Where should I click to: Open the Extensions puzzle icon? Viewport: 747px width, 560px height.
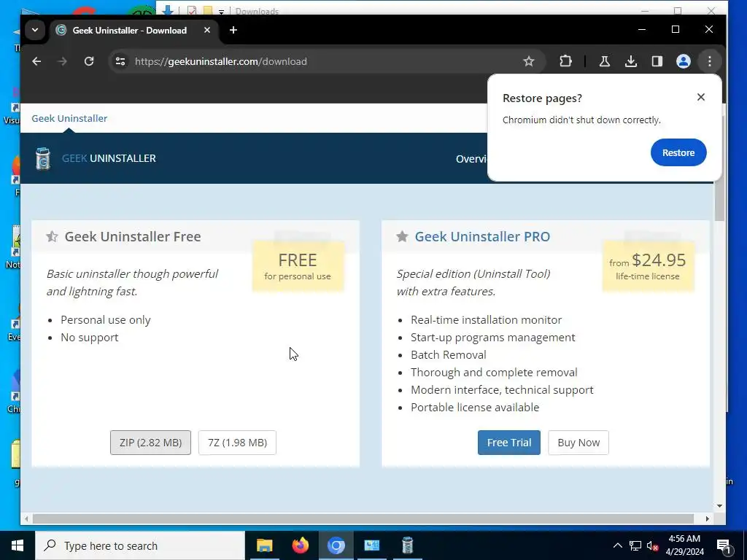pos(565,61)
